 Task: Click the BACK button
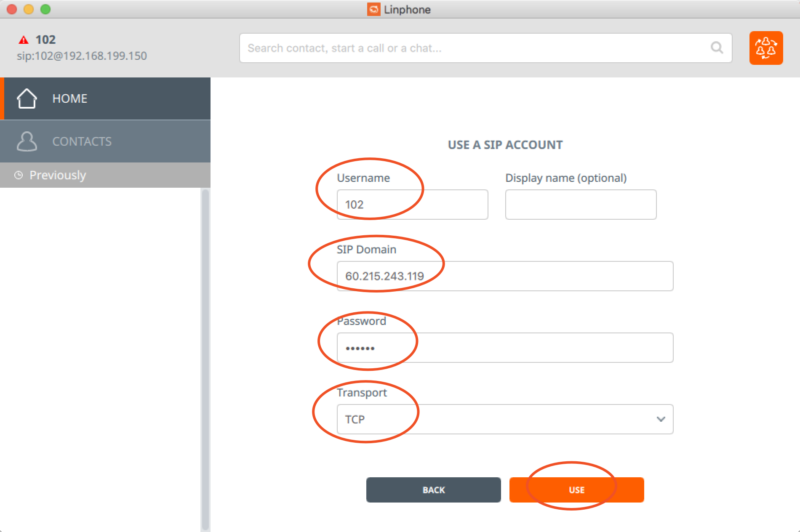pyautogui.click(x=433, y=490)
